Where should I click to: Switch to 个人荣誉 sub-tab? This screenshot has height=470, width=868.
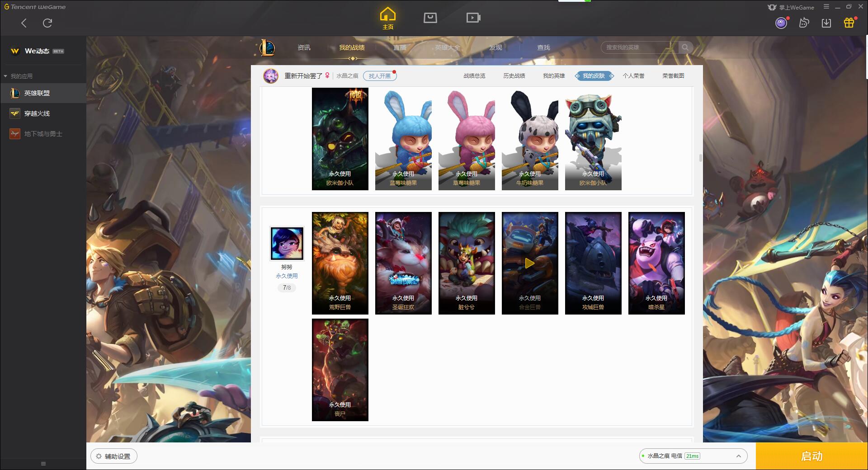[x=633, y=76]
